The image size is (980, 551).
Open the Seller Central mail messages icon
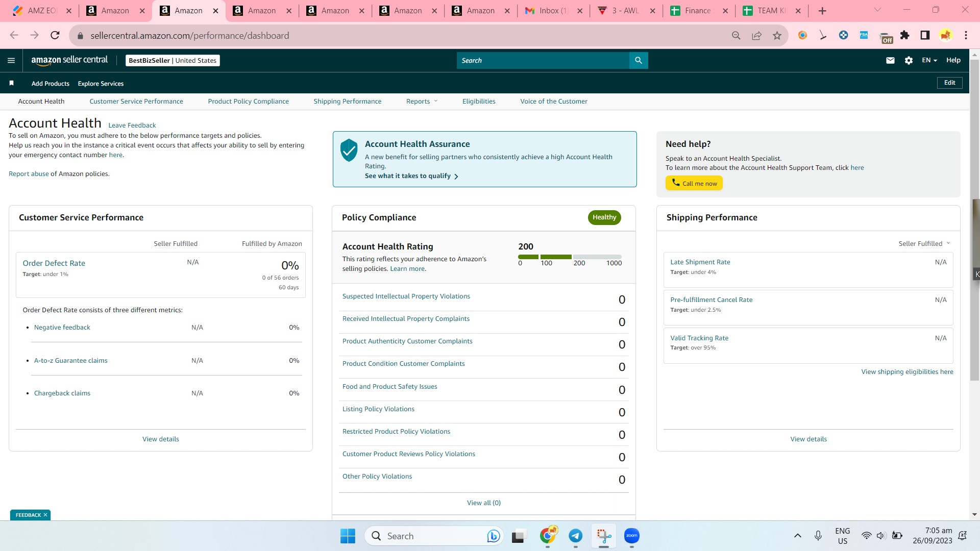[x=890, y=60]
